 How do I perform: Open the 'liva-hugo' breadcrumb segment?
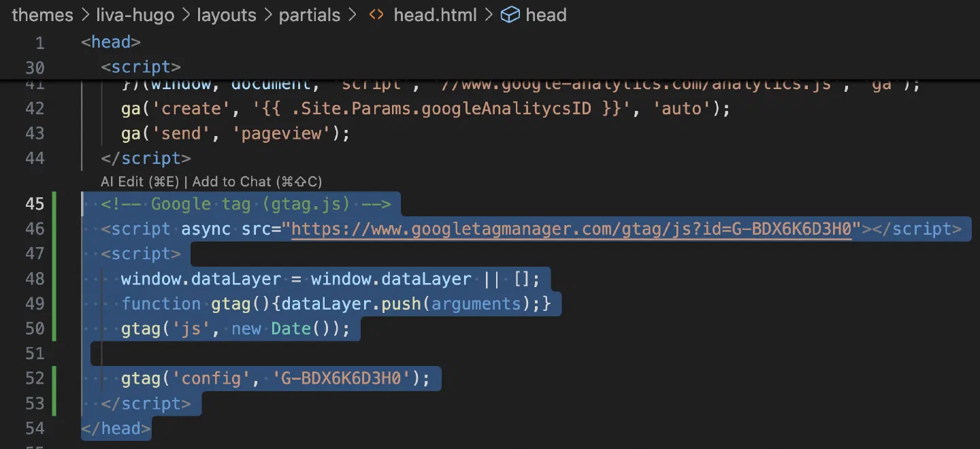(134, 15)
